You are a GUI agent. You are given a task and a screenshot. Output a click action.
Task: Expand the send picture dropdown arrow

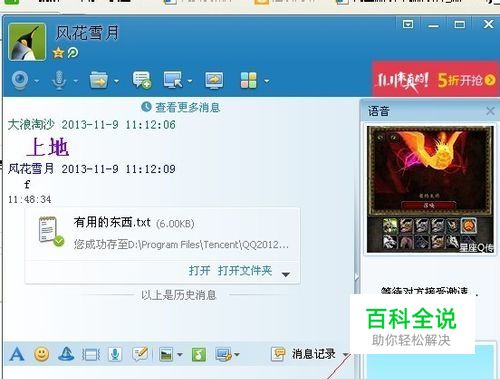click(x=180, y=355)
